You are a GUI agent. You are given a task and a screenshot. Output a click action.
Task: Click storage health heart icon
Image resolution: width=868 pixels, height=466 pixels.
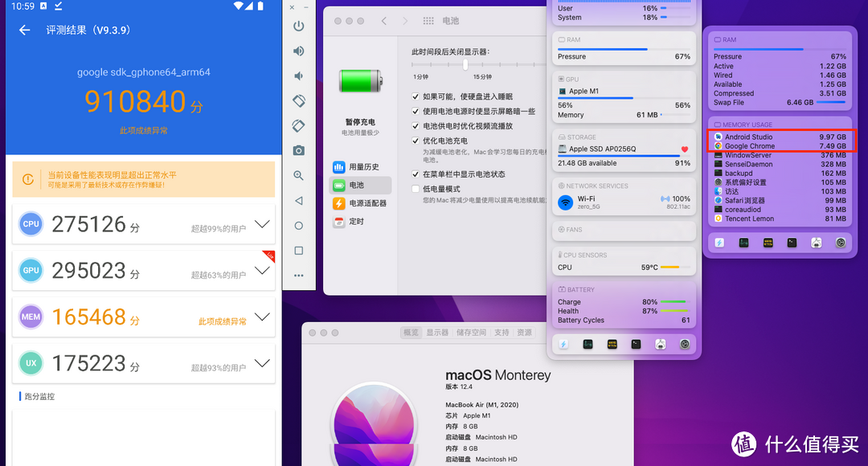click(x=685, y=149)
